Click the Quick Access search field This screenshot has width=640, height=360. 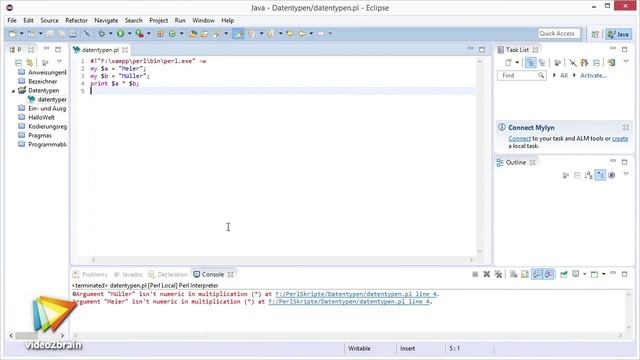559,33
